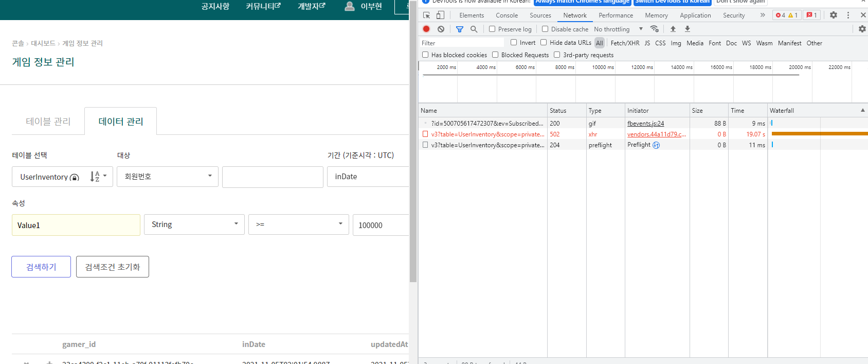This screenshot has height=364, width=868.
Task: Click the Value1 attribute input
Action: (76, 225)
